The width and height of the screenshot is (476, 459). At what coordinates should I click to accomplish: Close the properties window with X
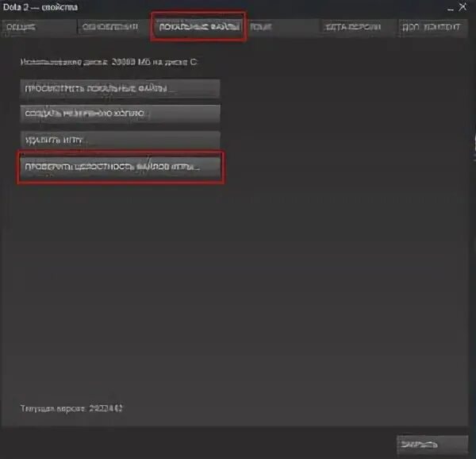click(x=463, y=7)
